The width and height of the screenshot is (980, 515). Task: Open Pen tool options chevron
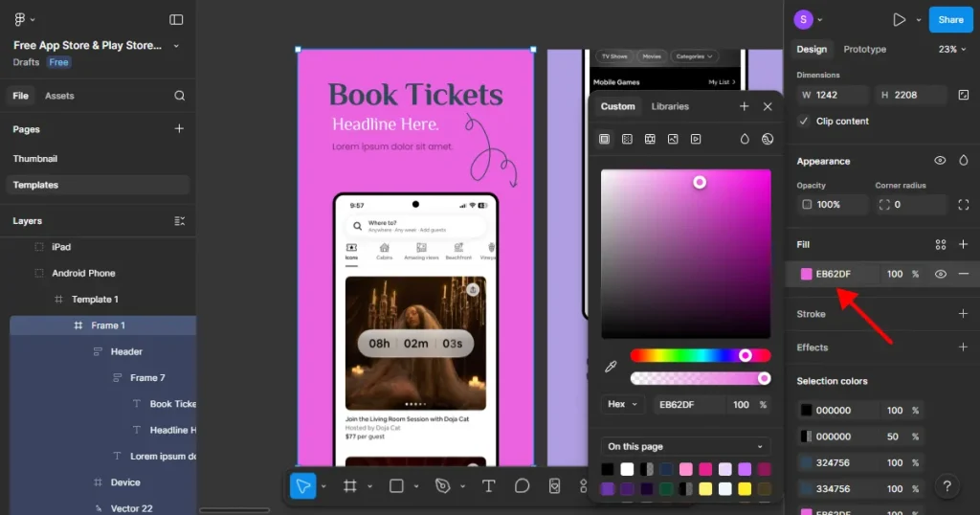[462, 486]
